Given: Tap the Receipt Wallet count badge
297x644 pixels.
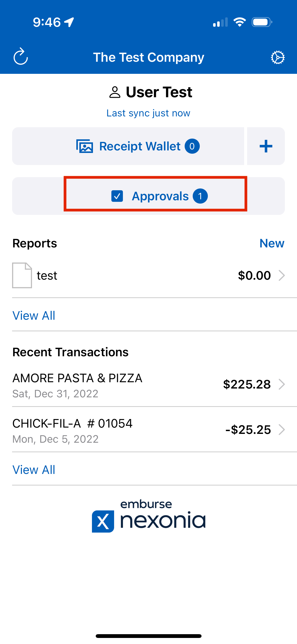Looking at the screenshot, I should (192, 146).
